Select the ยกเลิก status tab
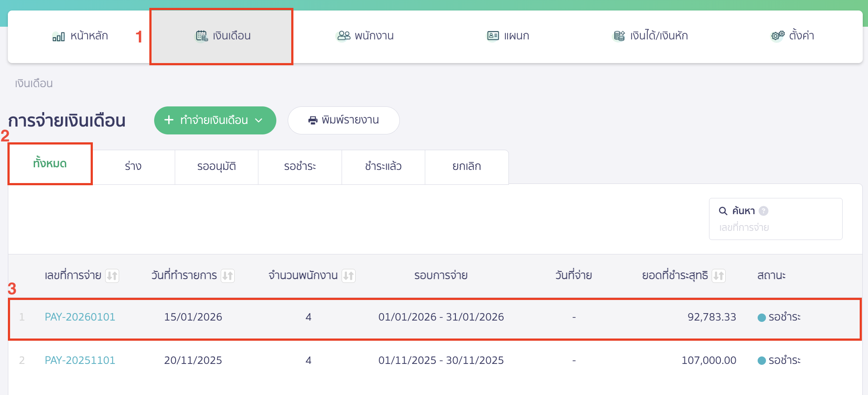Image resolution: width=868 pixels, height=395 pixels. pyautogui.click(x=466, y=167)
